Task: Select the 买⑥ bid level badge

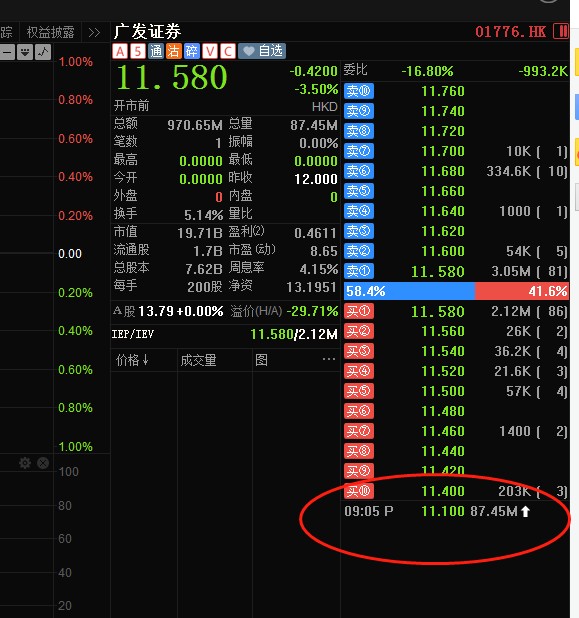Action: pos(359,411)
